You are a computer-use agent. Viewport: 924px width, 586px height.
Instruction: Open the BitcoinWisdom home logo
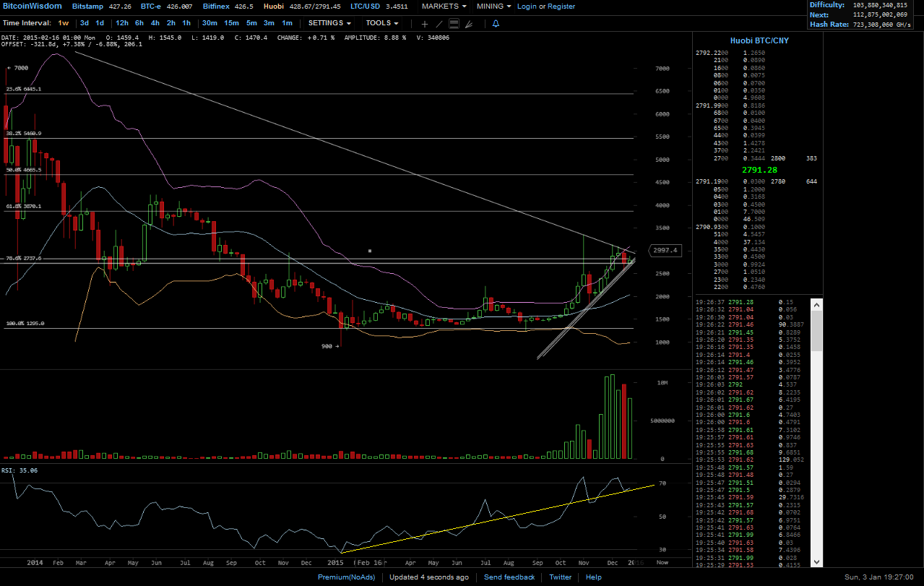(x=32, y=6)
